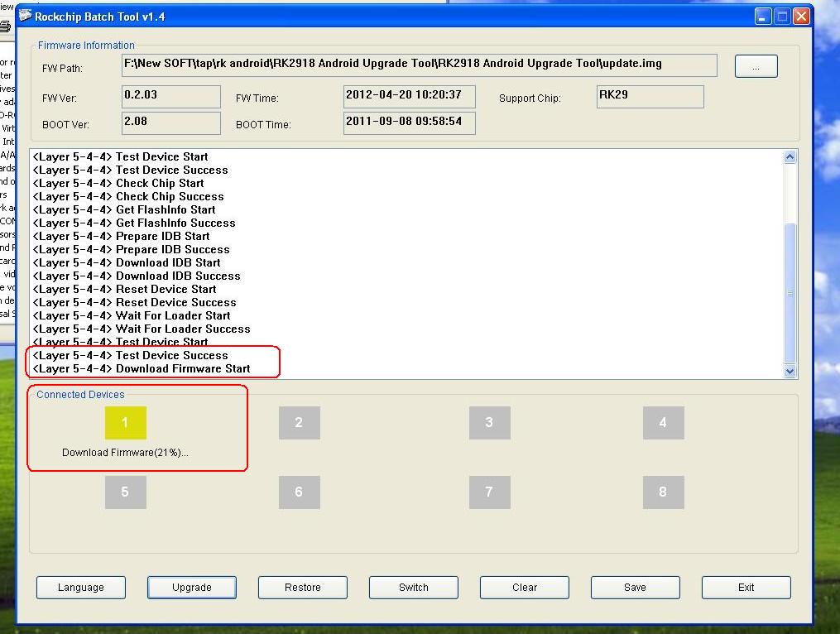The height and width of the screenshot is (634, 840).
Task: Click the Exit button
Action: click(x=746, y=588)
